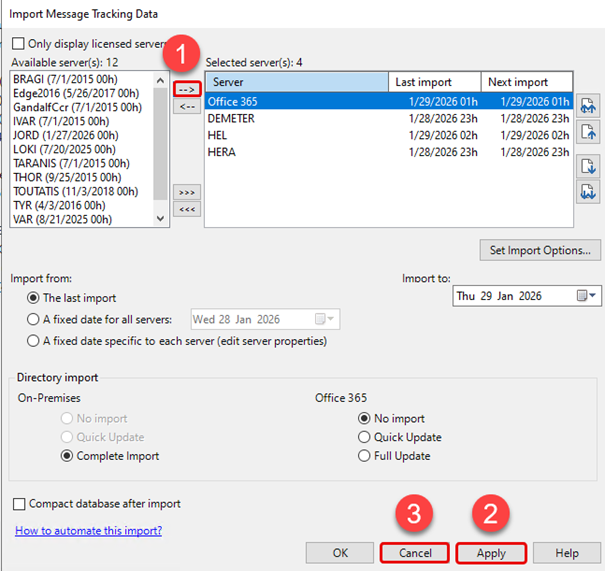605x571 pixels.
Task: Sort by the Next import column header
Action: tap(527, 82)
